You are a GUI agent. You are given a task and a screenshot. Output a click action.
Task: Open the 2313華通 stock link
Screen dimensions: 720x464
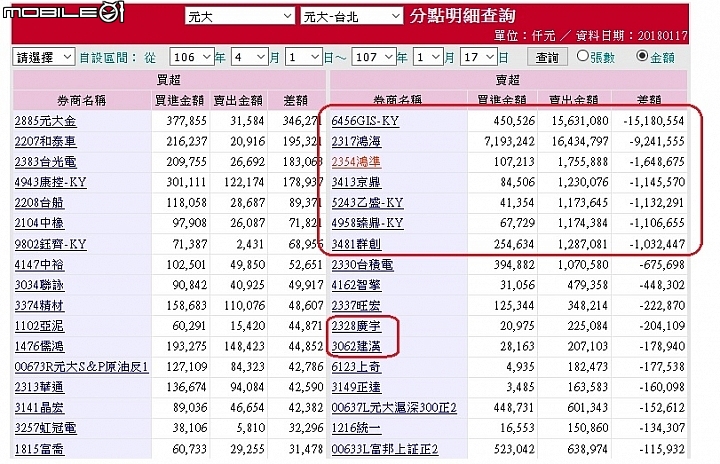click(x=39, y=387)
